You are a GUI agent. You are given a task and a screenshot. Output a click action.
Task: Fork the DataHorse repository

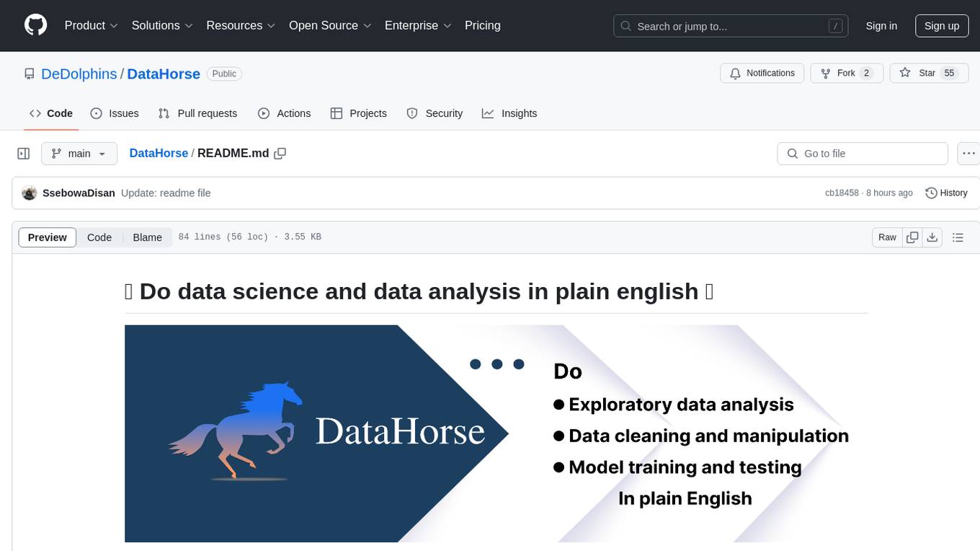pos(847,74)
